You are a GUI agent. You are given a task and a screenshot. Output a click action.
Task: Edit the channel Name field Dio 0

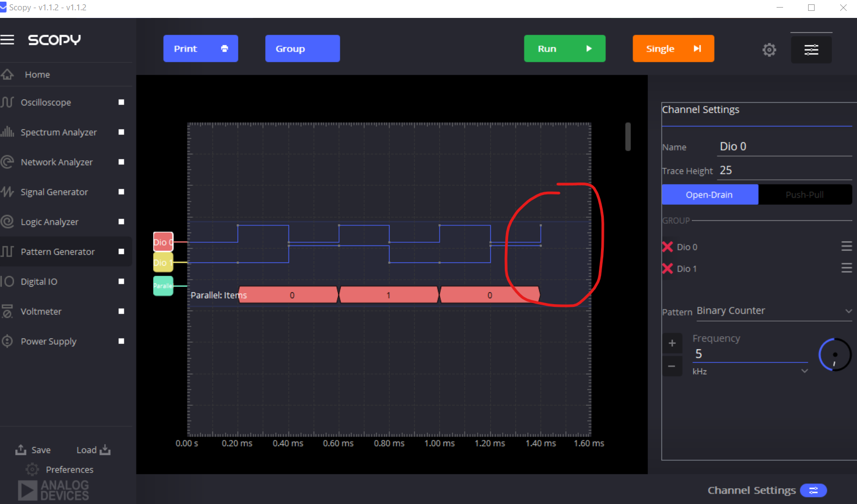(x=785, y=147)
